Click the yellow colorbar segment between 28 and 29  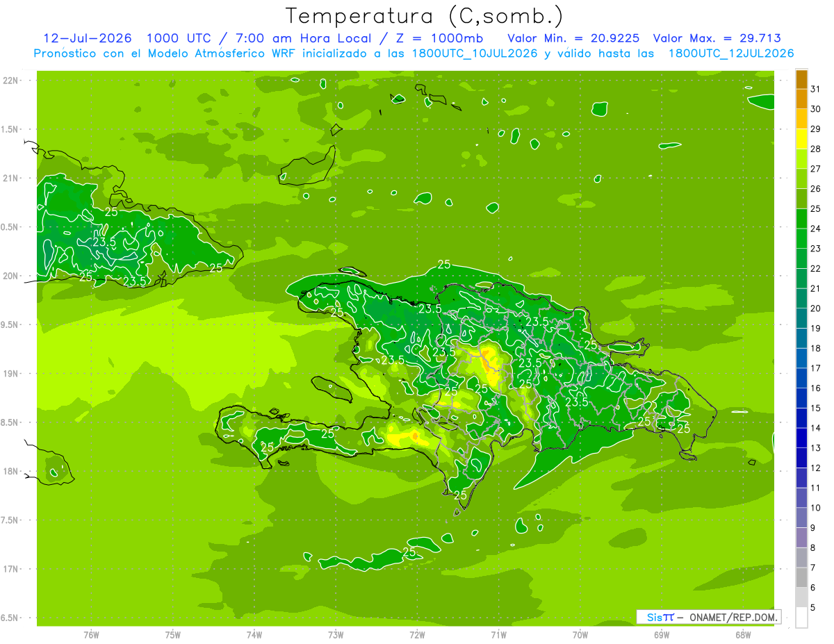801,139
